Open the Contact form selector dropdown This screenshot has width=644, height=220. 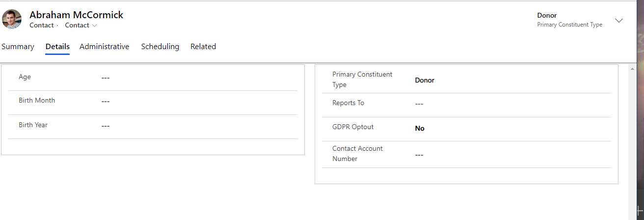pos(81,26)
